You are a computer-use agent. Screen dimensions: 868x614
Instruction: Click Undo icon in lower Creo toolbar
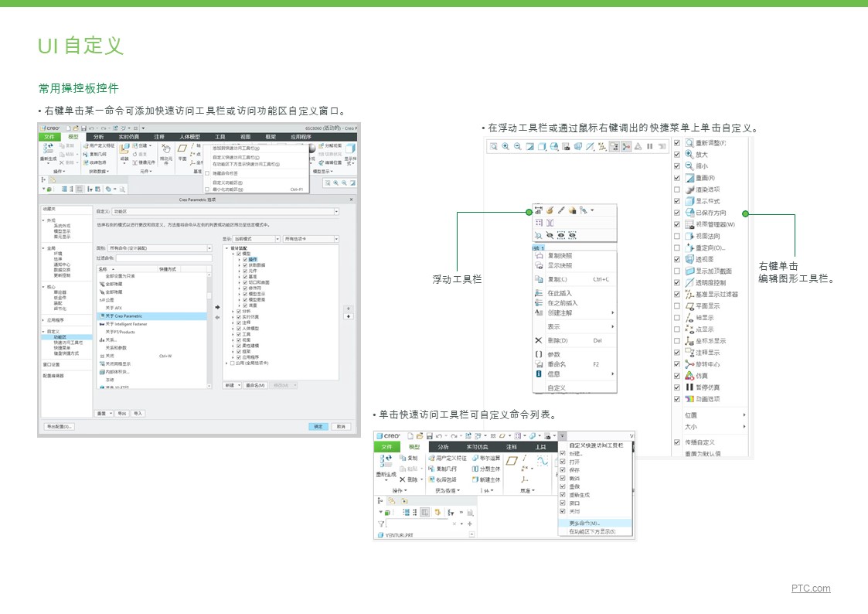[439, 436]
